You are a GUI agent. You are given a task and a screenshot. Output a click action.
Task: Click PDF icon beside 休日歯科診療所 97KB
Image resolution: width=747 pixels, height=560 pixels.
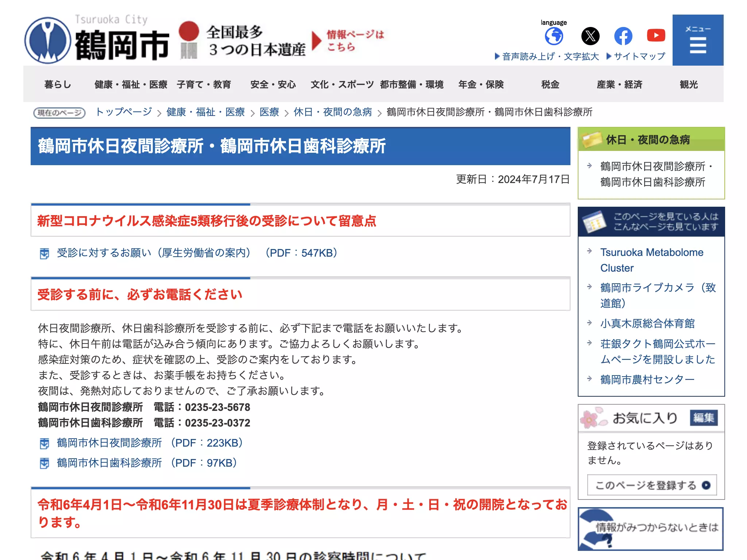pos(44,463)
